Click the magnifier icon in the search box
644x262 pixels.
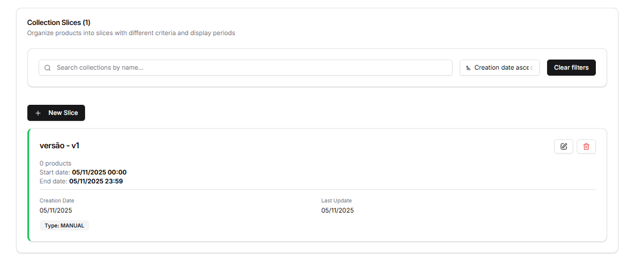coord(48,68)
